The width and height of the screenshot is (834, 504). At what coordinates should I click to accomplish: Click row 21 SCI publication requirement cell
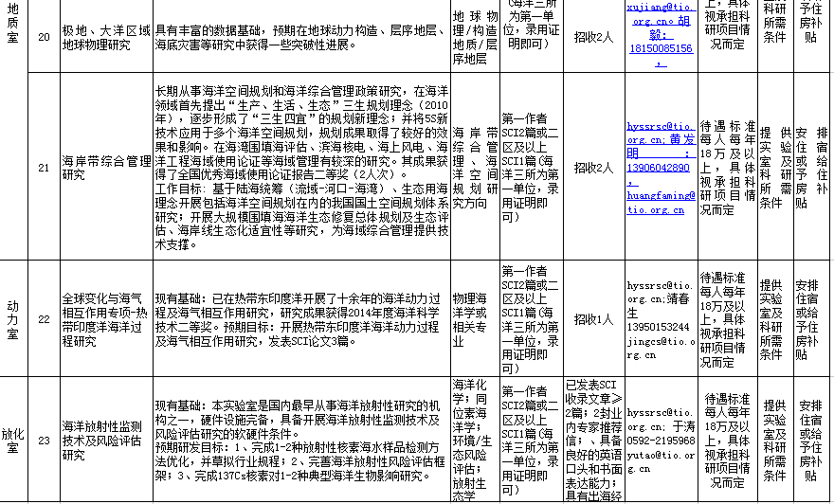click(x=532, y=167)
